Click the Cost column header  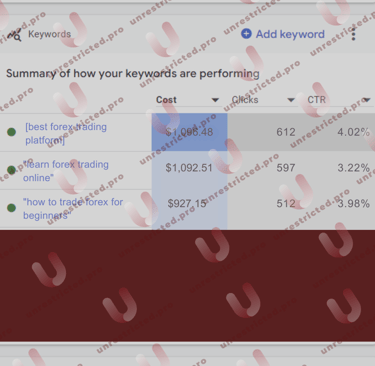tap(166, 100)
